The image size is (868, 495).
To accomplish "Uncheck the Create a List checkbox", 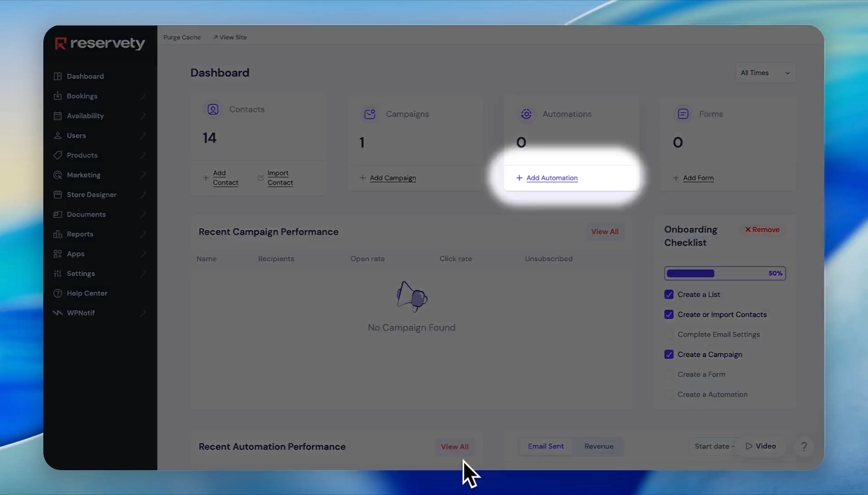I will tap(669, 294).
